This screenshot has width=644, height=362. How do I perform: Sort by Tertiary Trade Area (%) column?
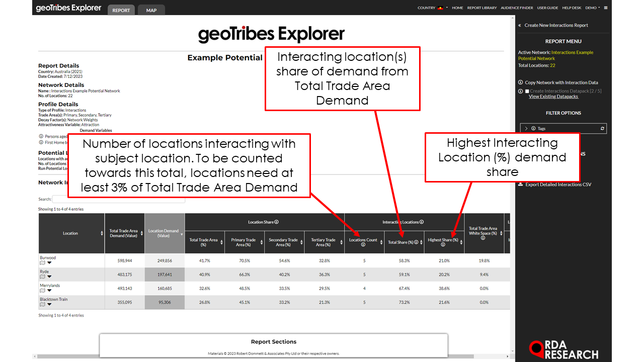(x=324, y=242)
